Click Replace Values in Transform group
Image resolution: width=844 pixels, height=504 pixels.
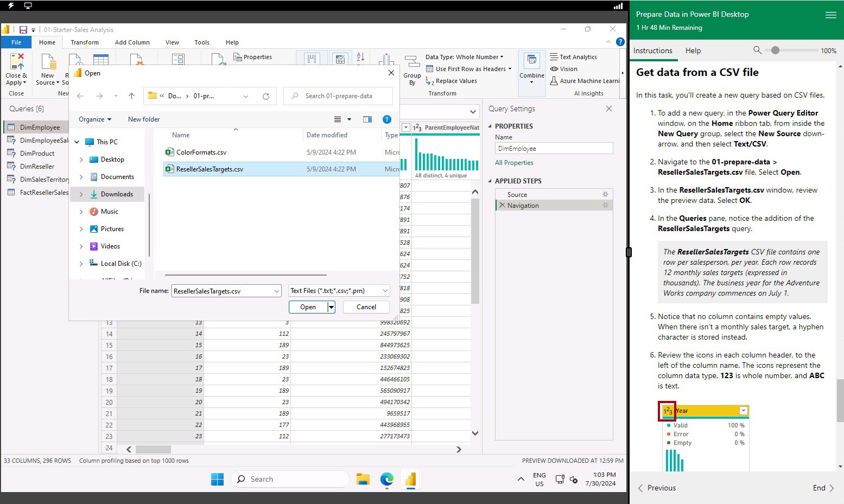[452, 81]
